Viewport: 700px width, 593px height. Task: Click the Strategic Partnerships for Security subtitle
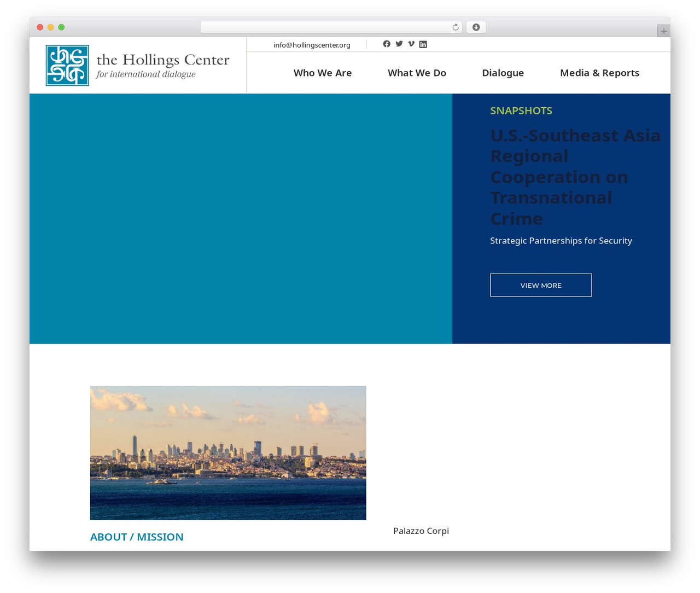tap(561, 241)
